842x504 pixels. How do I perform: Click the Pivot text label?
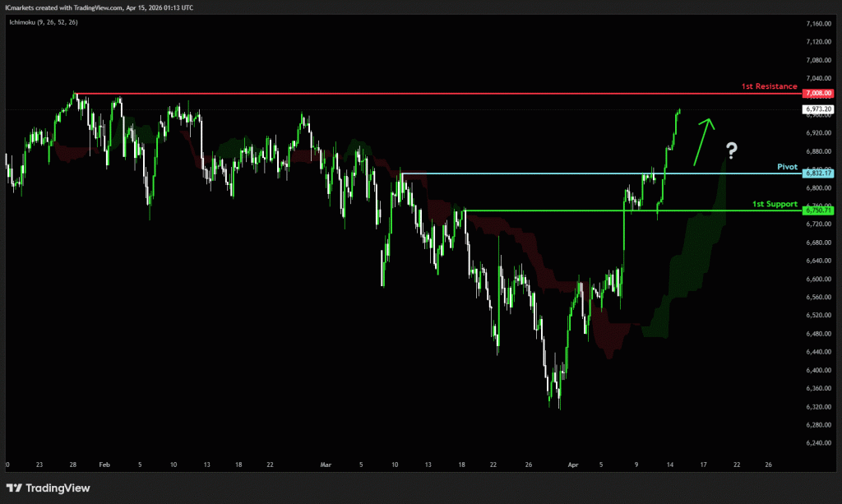787,166
